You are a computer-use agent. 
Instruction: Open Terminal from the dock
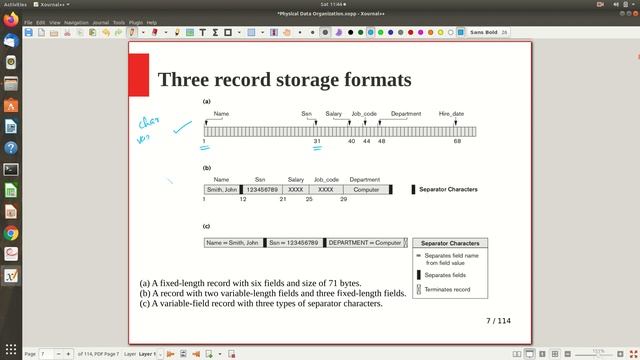(11, 169)
